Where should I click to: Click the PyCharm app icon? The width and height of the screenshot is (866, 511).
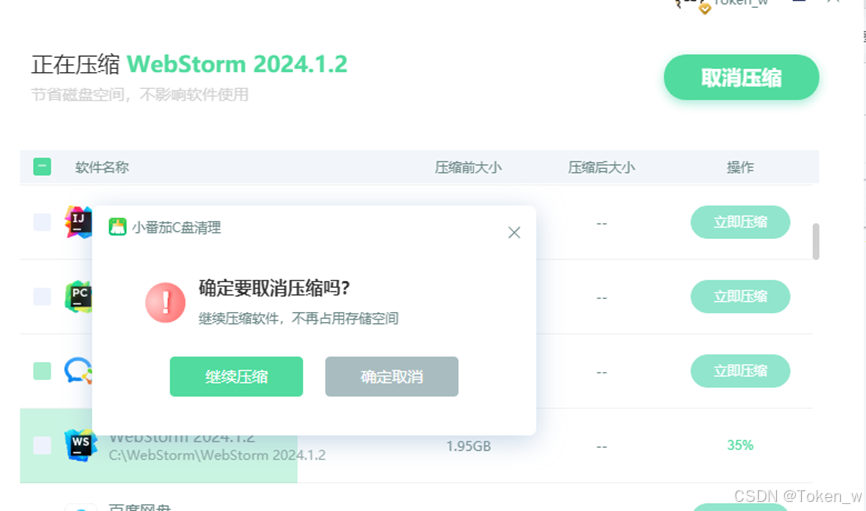coord(78,297)
